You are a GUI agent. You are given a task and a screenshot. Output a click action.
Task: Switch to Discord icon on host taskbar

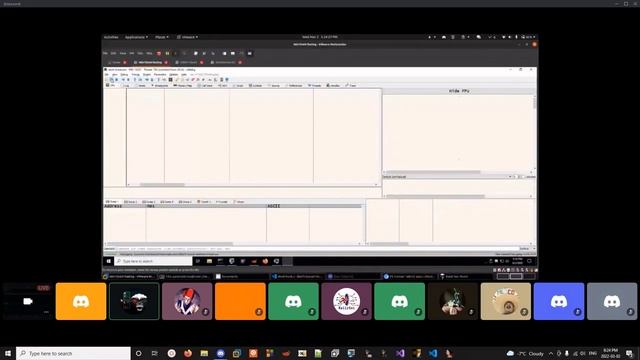[x=220, y=353]
